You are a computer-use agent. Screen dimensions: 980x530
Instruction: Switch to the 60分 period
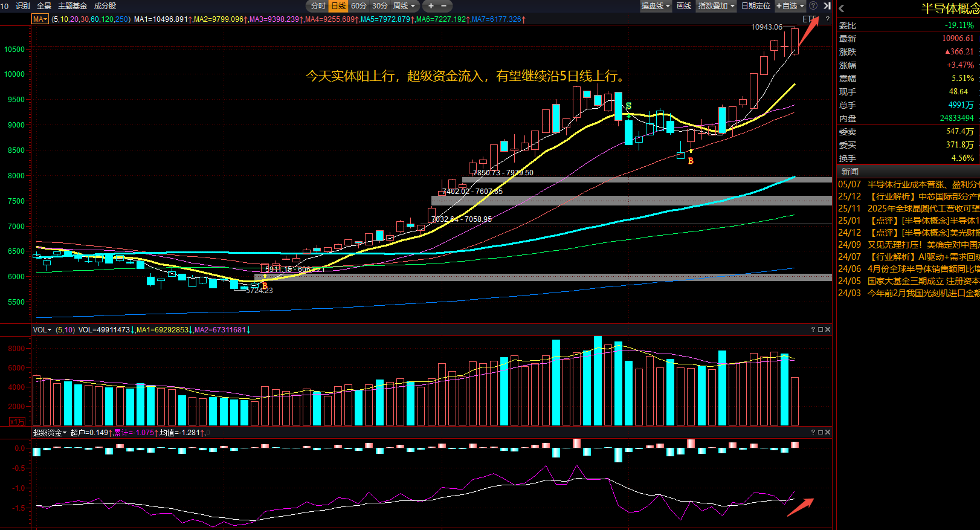tap(359, 5)
